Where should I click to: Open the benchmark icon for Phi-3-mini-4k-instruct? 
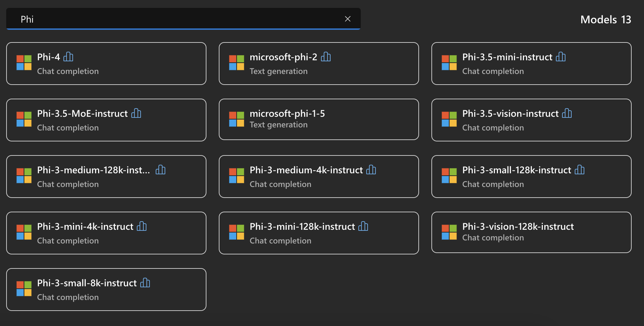(142, 226)
